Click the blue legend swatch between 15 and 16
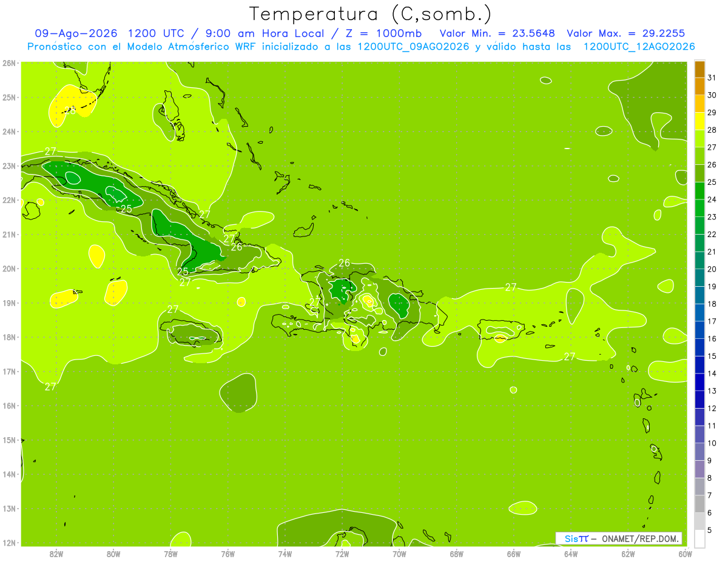 (699, 347)
